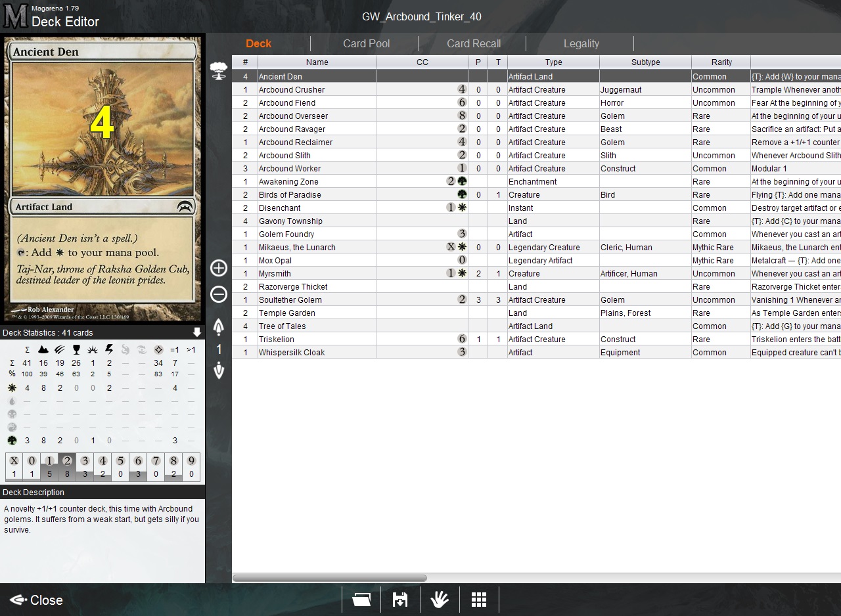Click the grid tiled-view icon

479,600
